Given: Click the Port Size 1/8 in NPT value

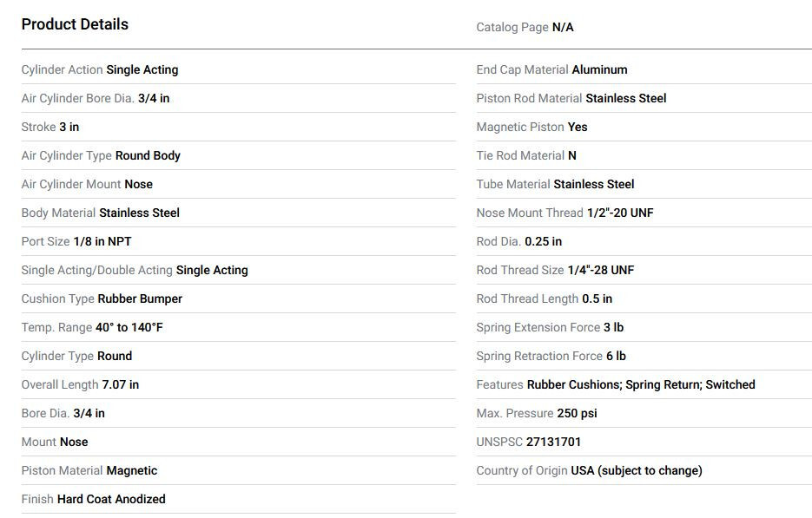Looking at the screenshot, I should coord(102,241).
